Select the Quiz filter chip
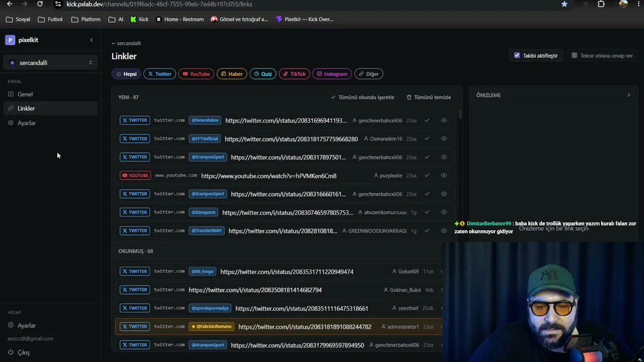644x362 pixels. tap(263, 74)
